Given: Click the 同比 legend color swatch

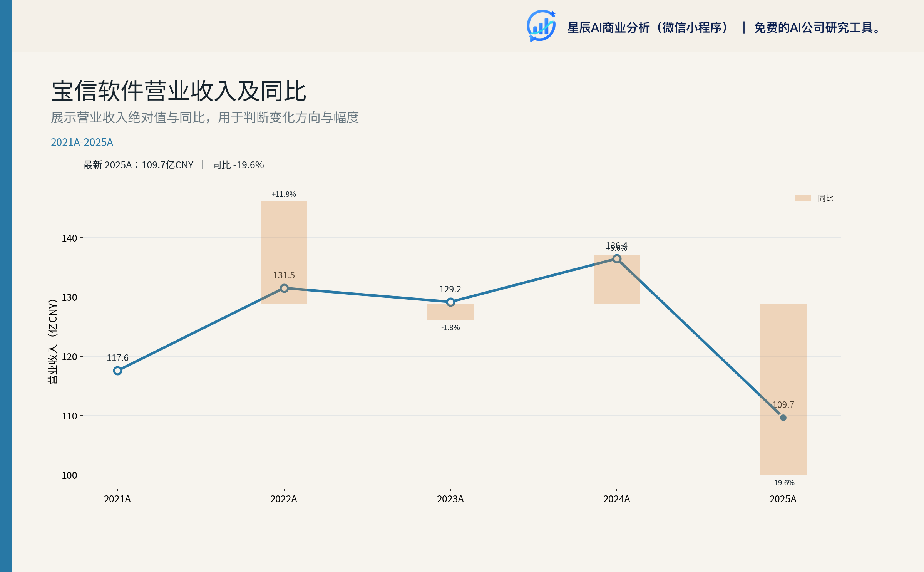Looking at the screenshot, I should tap(803, 198).
